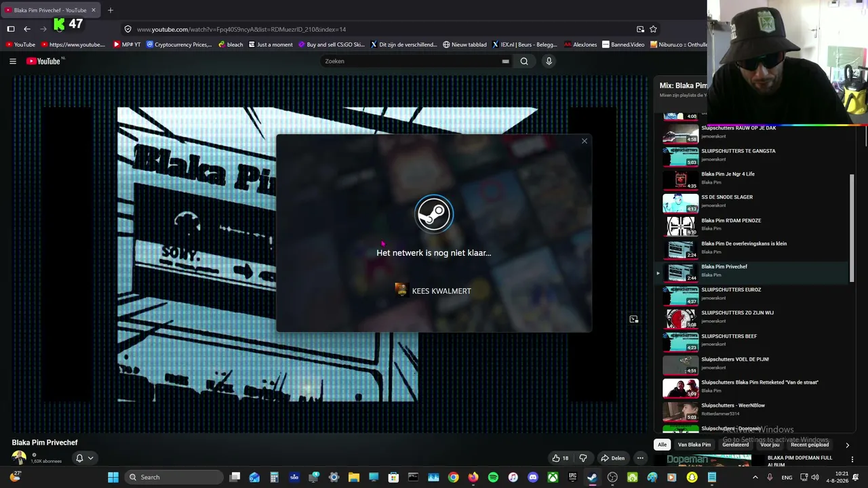Open options for BLAKA PIM DOPEMAN FULL ALBUM
The image size is (868, 488).
coord(852,460)
